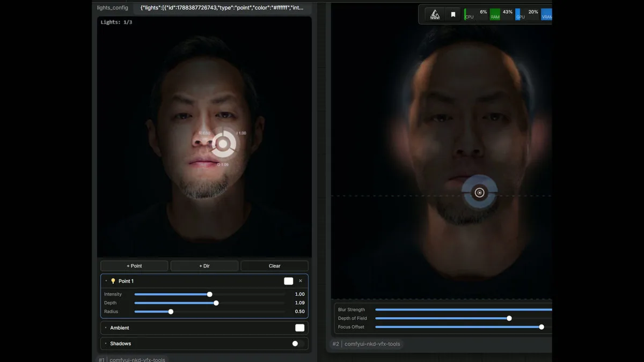This screenshot has width=644, height=362.
Task: Clear all lights
Action: point(274,266)
